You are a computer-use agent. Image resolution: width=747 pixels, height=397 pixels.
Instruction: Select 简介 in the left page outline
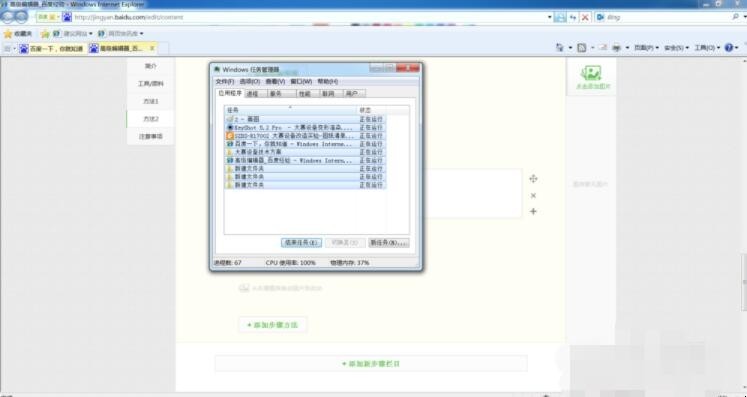click(x=151, y=66)
